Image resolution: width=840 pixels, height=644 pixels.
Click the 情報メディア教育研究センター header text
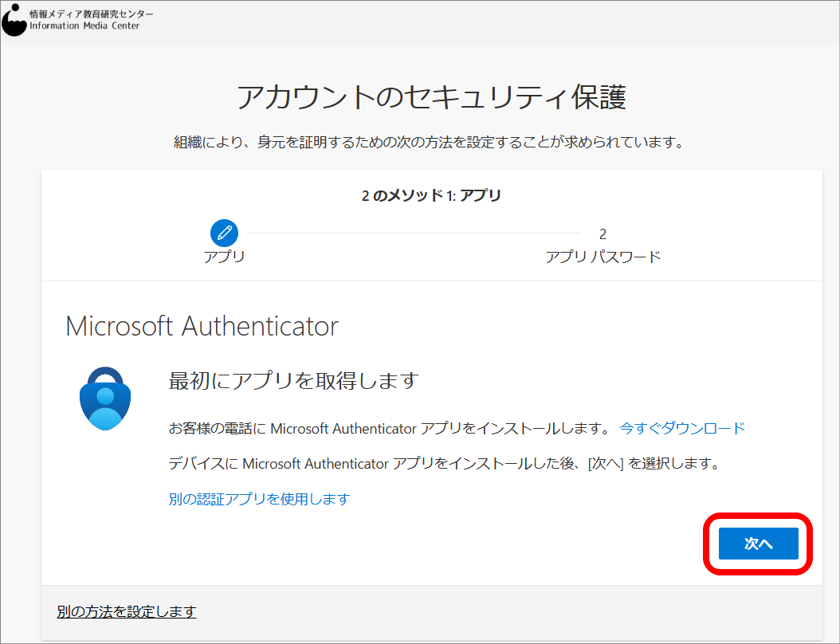click(91, 14)
